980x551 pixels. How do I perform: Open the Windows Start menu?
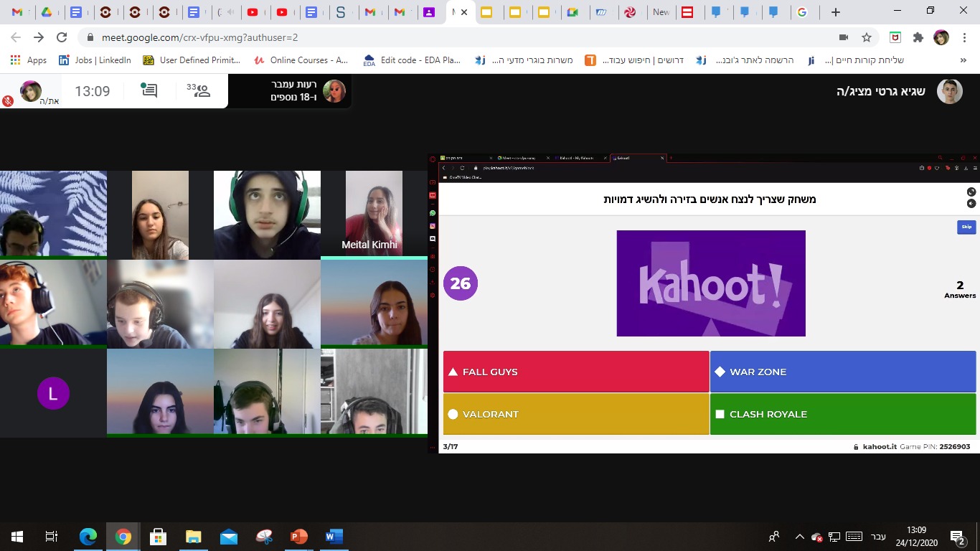click(x=17, y=536)
